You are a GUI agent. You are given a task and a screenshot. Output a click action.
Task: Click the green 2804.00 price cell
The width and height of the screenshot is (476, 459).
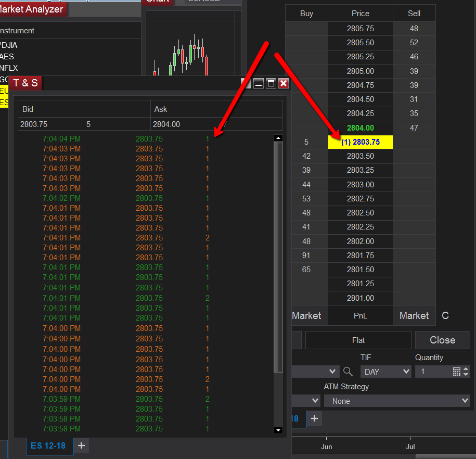tap(361, 128)
